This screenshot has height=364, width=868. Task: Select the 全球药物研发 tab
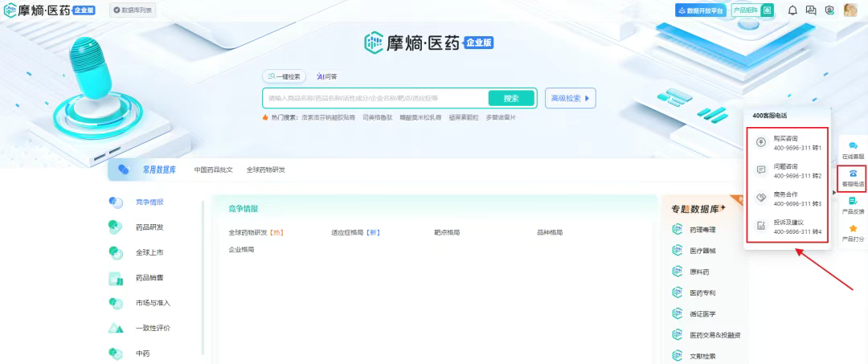(266, 170)
